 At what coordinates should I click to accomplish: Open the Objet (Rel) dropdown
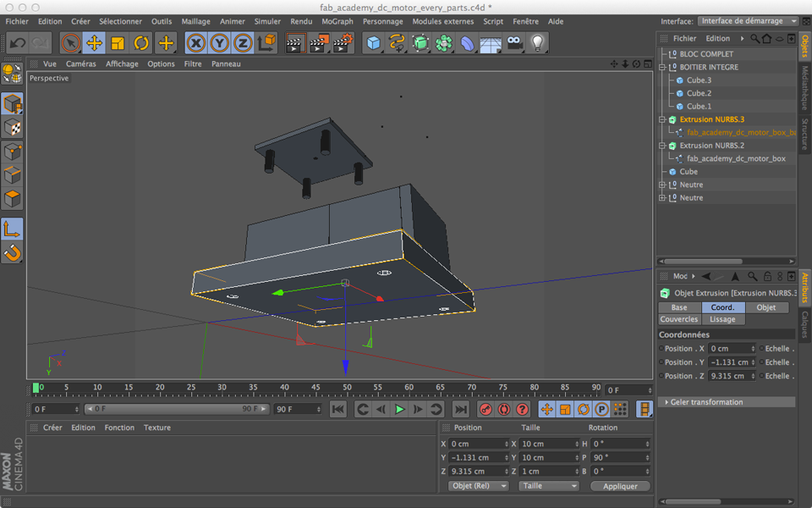pos(479,486)
